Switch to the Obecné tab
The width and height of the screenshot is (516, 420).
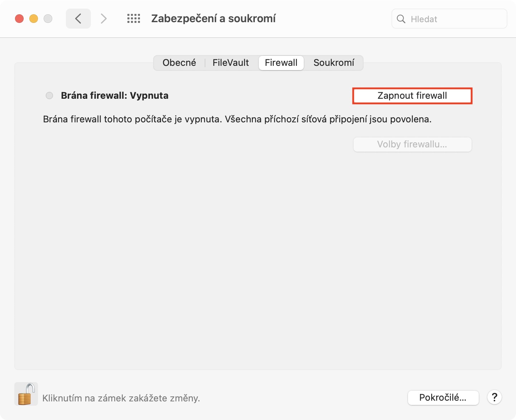click(x=179, y=63)
